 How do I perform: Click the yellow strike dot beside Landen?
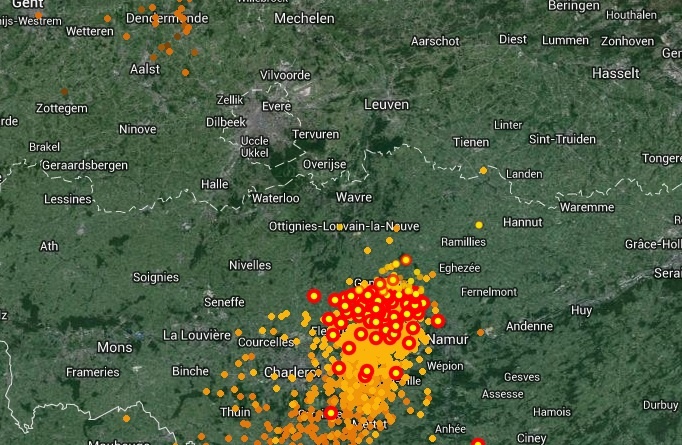click(483, 171)
